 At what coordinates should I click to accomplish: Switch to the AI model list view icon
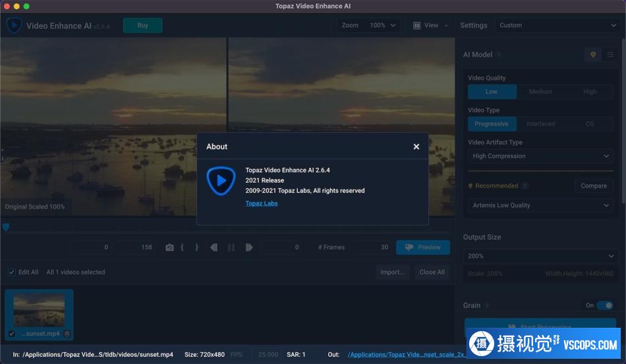pos(610,55)
